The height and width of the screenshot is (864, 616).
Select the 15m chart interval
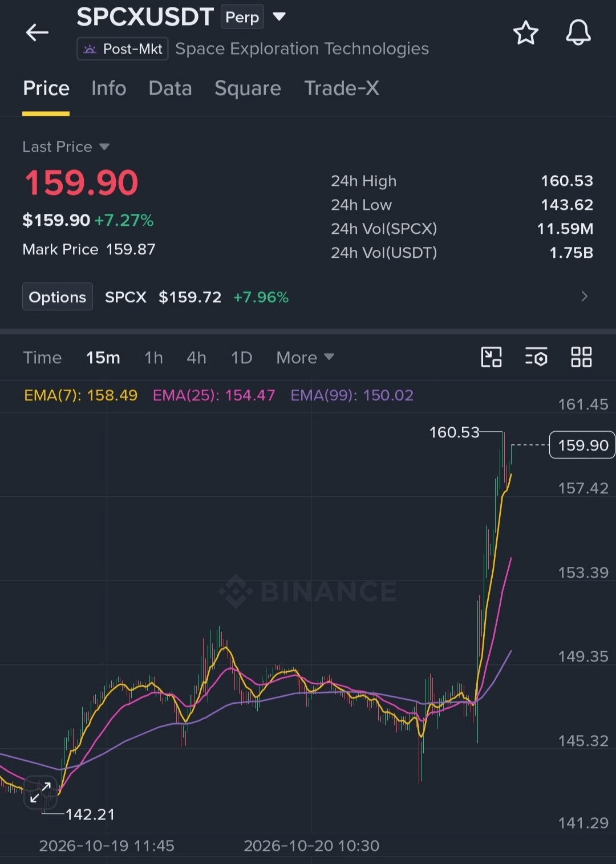[x=103, y=358]
